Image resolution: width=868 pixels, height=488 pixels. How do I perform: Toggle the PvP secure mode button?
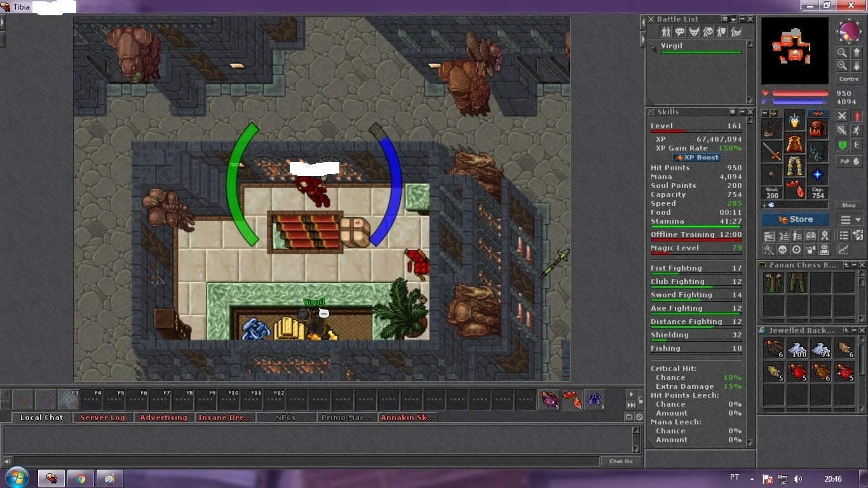[x=849, y=161]
